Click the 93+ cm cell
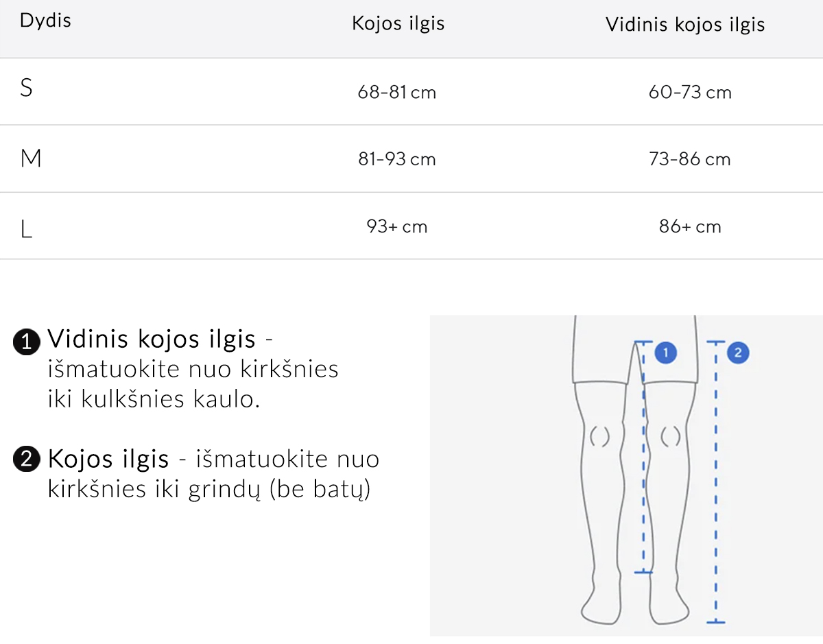The width and height of the screenshot is (823, 644). (397, 226)
